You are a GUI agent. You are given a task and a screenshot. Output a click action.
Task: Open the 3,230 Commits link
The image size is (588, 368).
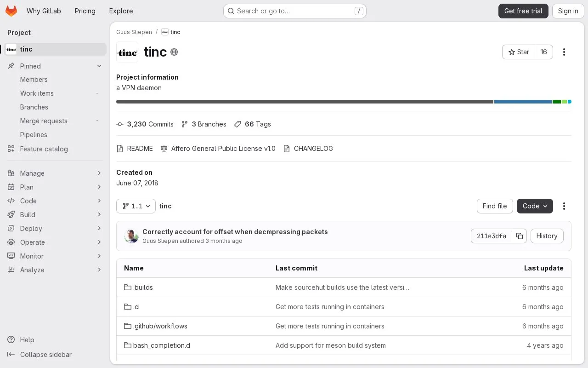click(145, 124)
